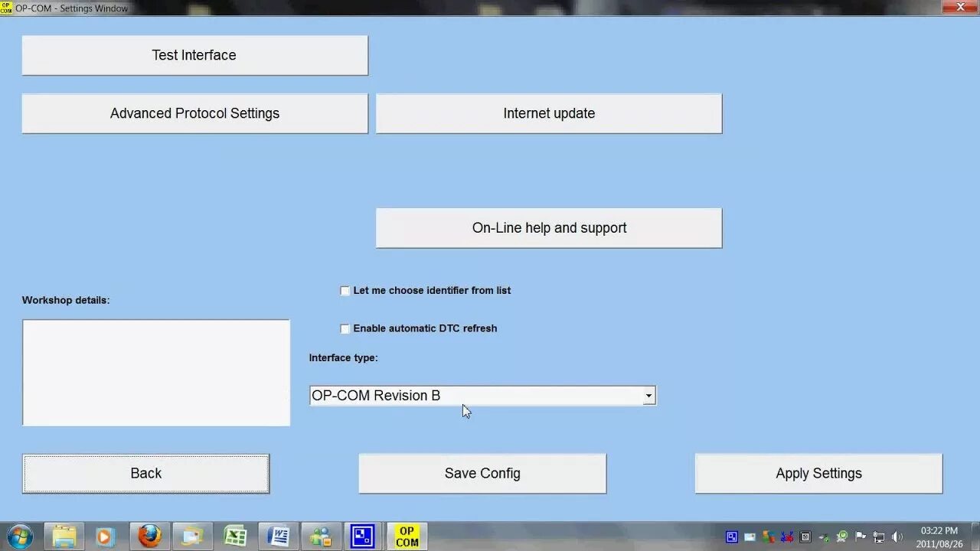
Task: Click the Test Interface button
Action: pos(194,55)
